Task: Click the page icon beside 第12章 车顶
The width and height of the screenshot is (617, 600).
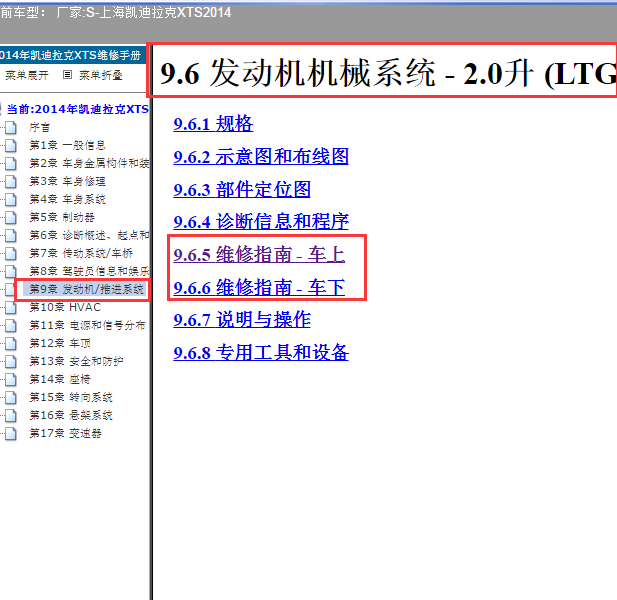Action: pyautogui.click(x=11, y=343)
